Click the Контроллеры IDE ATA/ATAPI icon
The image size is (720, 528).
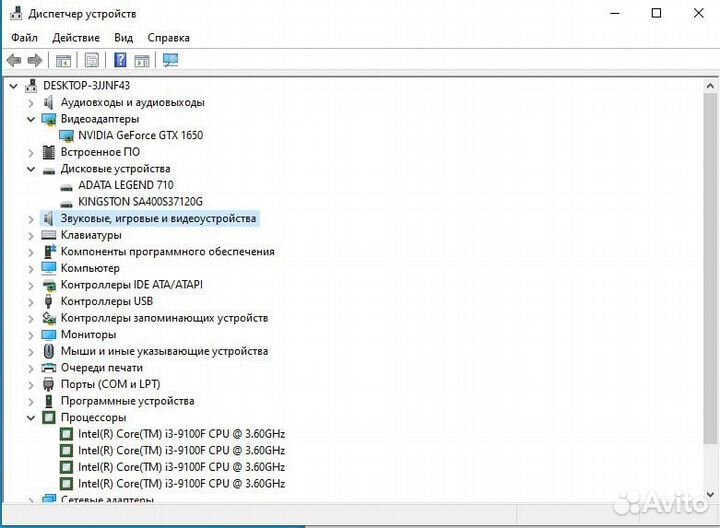click(49, 285)
